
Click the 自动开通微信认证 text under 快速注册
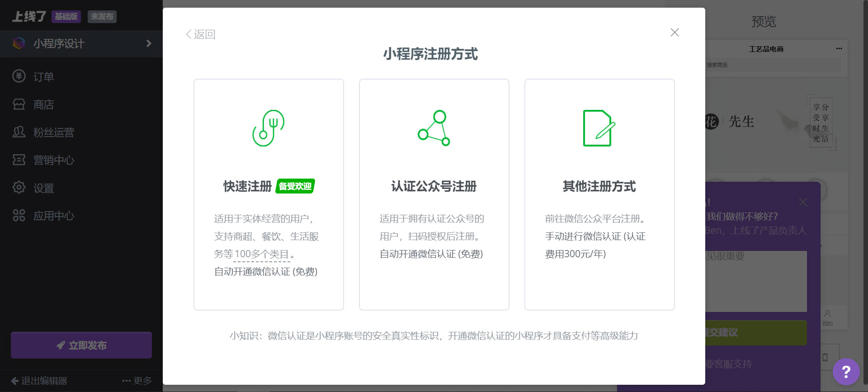(x=266, y=272)
